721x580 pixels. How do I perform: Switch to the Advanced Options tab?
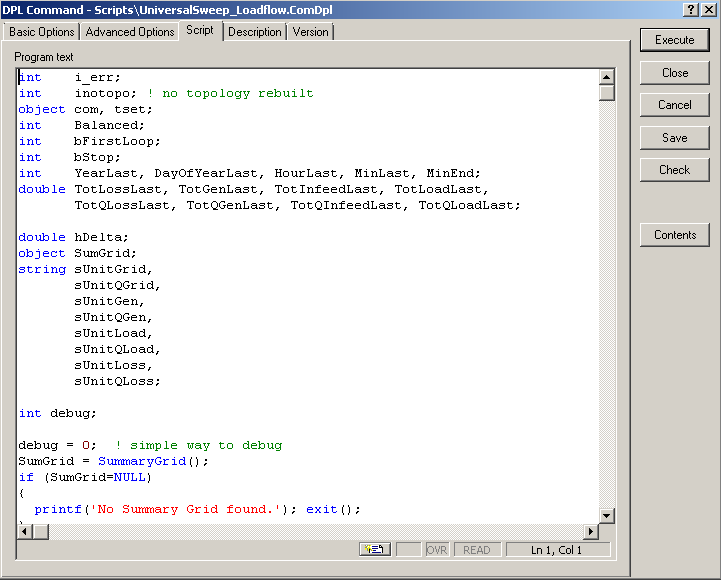[x=130, y=32]
